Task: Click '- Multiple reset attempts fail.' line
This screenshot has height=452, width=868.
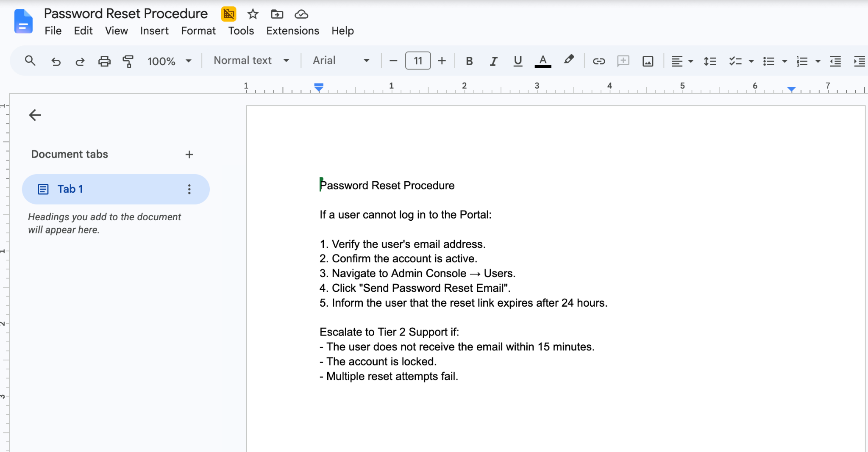Action: click(x=389, y=377)
